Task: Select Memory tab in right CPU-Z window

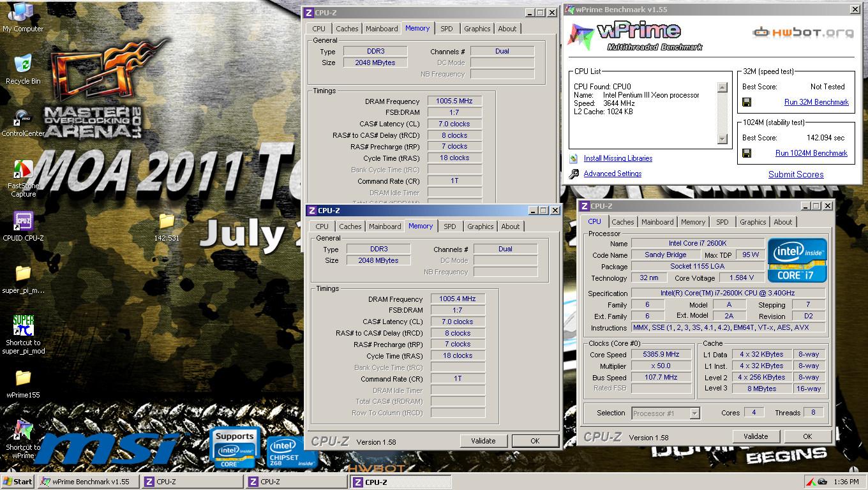Action: [x=693, y=222]
